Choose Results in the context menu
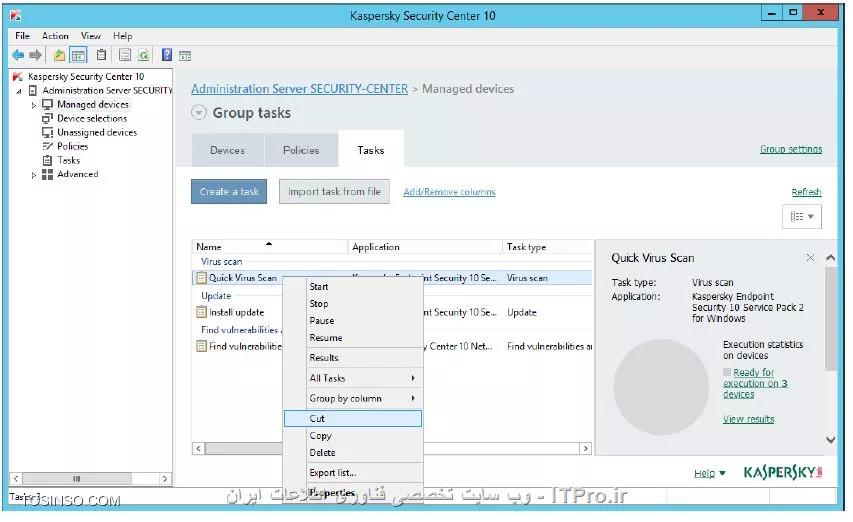This screenshot has height=522, width=853. point(353,357)
